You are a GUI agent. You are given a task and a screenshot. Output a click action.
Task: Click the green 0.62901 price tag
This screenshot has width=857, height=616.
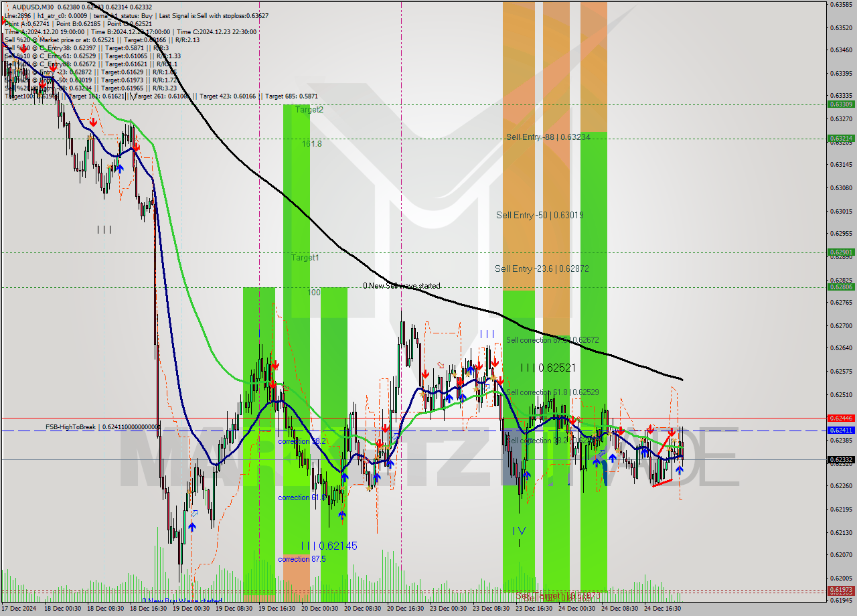pyautogui.click(x=842, y=252)
